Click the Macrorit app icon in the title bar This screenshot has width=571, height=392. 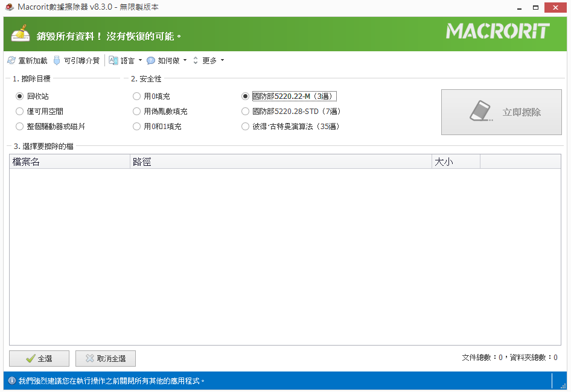pyautogui.click(x=10, y=7)
